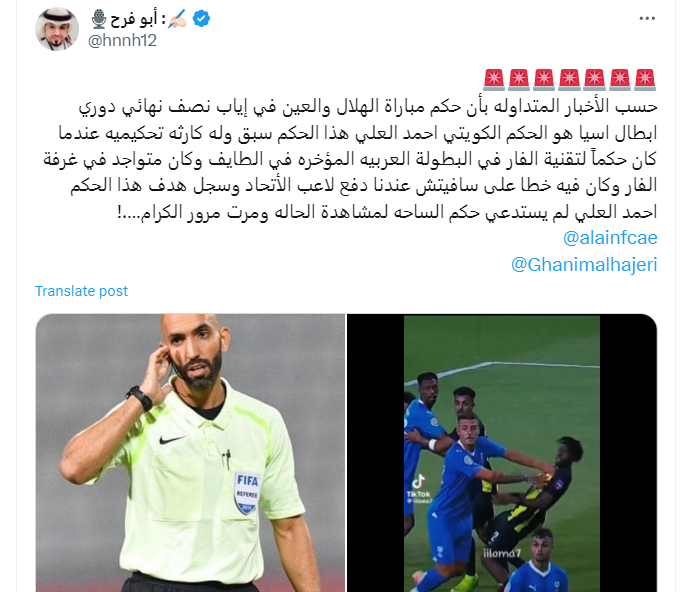Click the rightmost red siren emoji
This screenshot has height=592, width=684.
point(645,80)
